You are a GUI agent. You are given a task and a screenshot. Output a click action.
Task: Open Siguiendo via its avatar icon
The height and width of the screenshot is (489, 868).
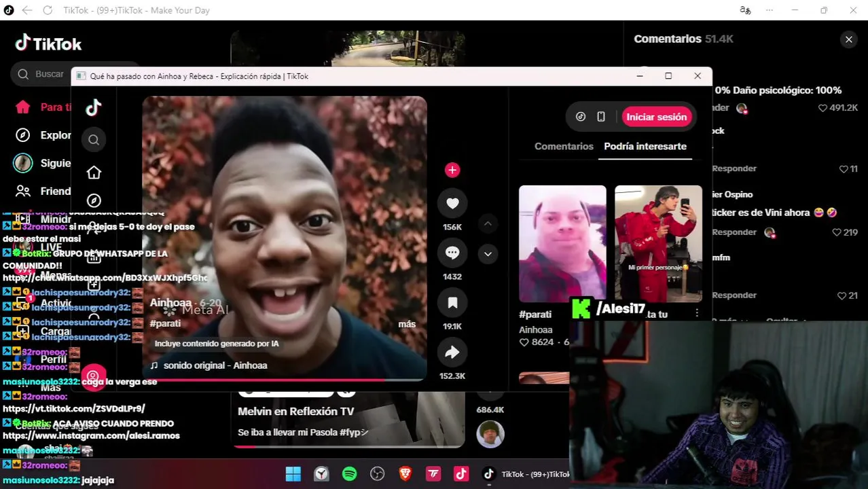point(23,163)
